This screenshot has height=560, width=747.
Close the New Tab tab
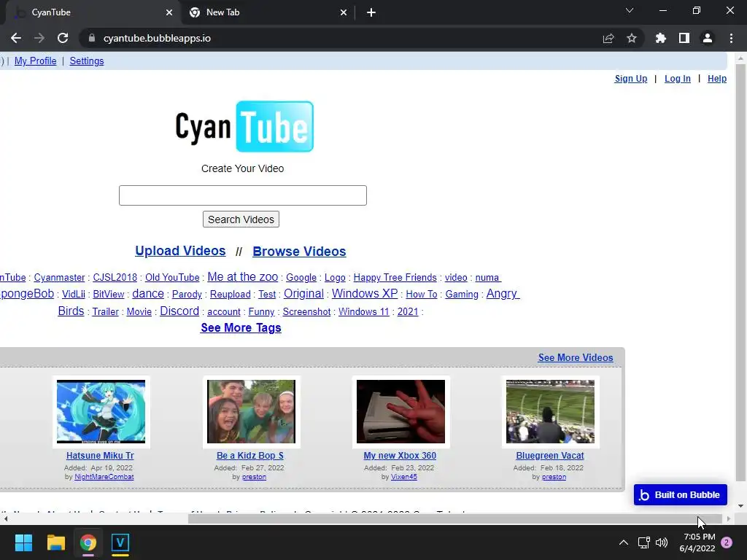pyautogui.click(x=344, y=12)
